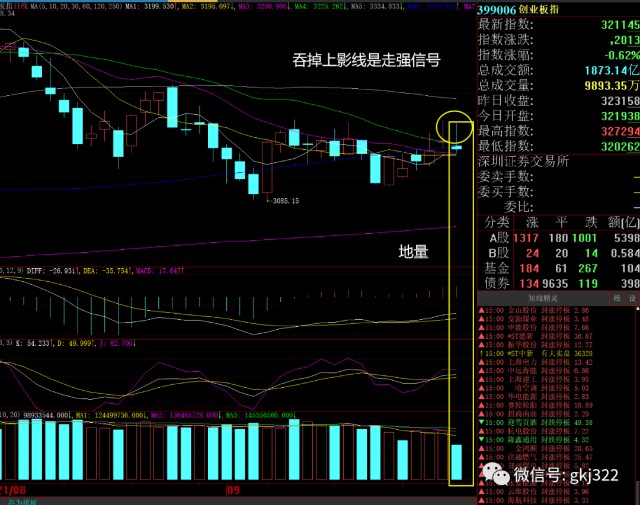Viewport: 640px width, 505px height.
Task: Click the 指数涨幅 value -0.62%
Action: [622, 55]
